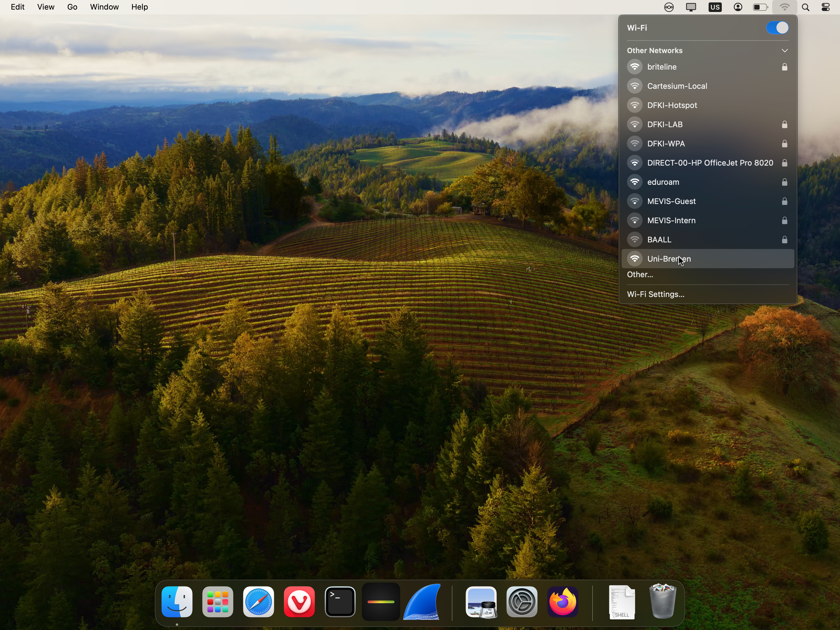Open Wireshark shark fin icon in Dock
Screen dimensions: 840x630
422,601
